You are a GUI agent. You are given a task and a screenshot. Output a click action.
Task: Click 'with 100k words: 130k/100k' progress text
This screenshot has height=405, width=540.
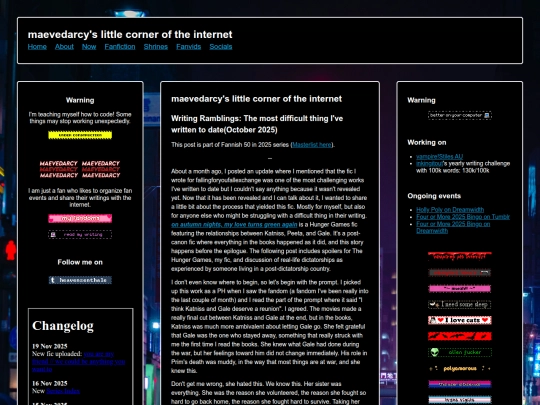453,170
